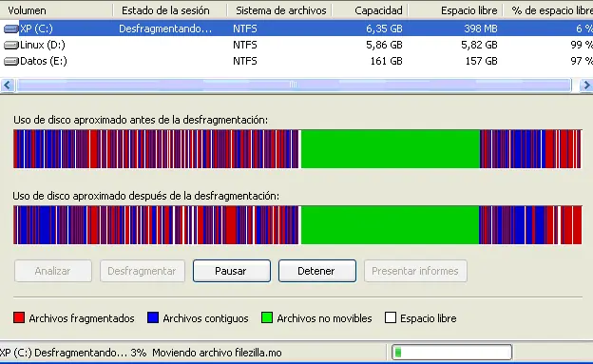Click the left arrow of horizontal scrollbar
593x364 pixels.
click(8, 86)
